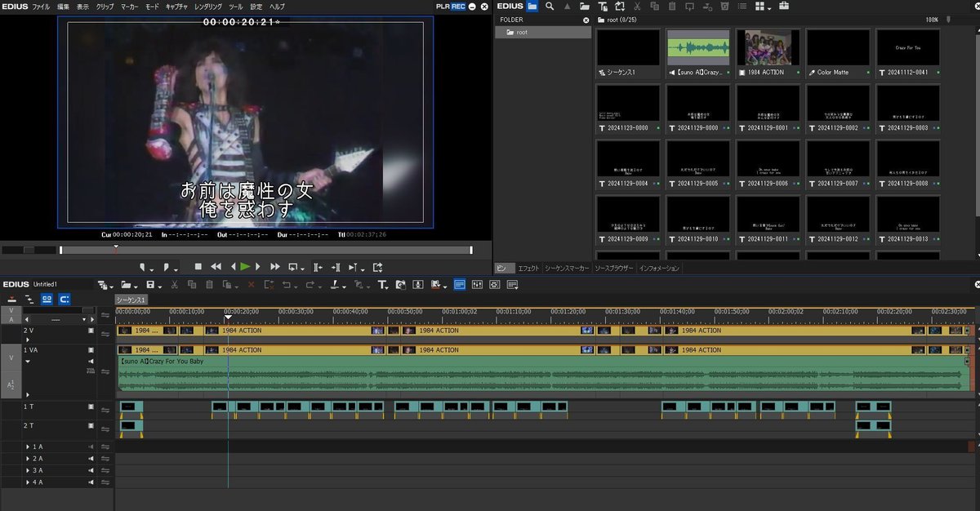Click the player position scrub bar

click(266, 250)
